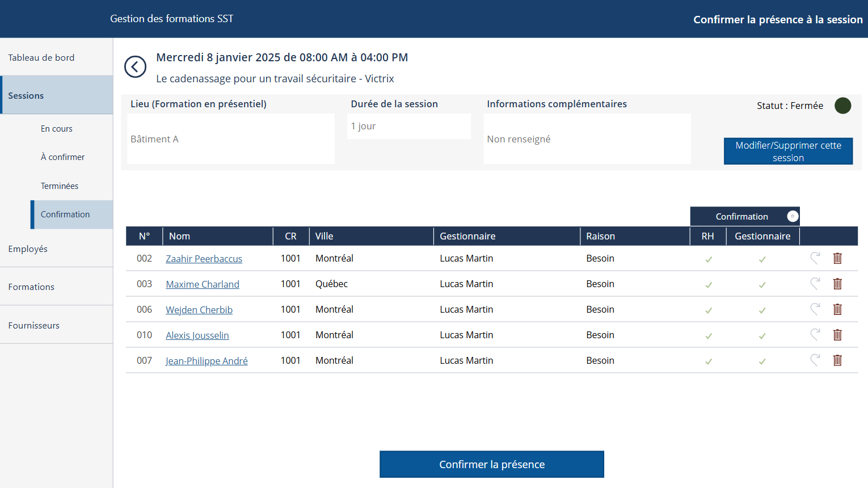The image size is (868, 488).
Task: Click Modifier/Supprimer cette session button
Action: pyautogui.click(x=789, y=152)
